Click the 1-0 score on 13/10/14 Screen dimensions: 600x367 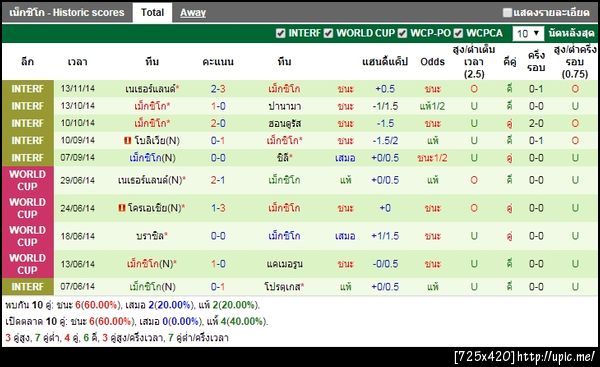point(218,106)
